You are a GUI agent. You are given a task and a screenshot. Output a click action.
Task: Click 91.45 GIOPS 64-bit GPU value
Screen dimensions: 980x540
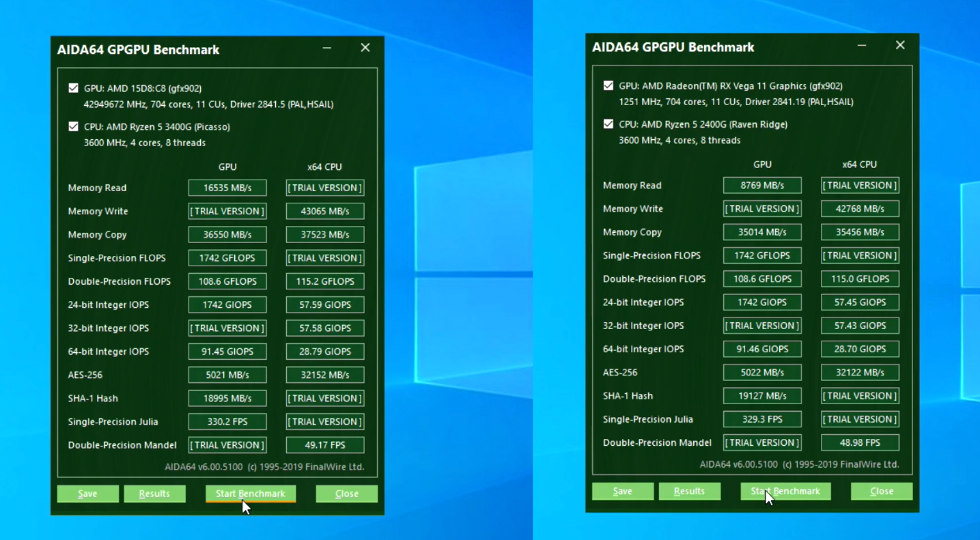click(227, 352)
